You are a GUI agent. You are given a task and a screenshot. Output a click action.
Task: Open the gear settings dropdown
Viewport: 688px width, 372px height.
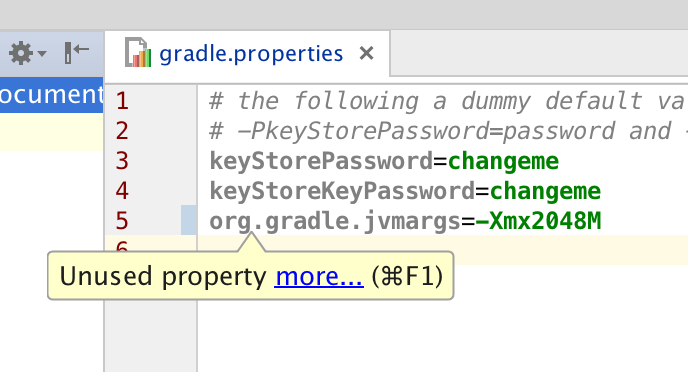(27, 54)
